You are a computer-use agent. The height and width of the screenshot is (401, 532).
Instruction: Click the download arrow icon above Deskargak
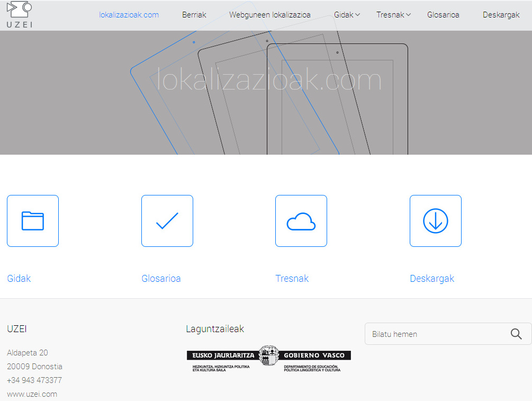pyautogui.click(x=435, y=221)
